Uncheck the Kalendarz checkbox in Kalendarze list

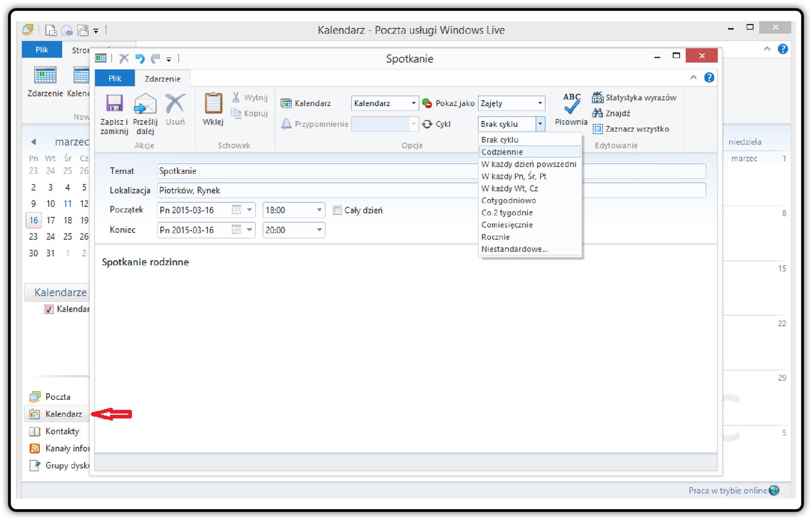tap(49, 309)
